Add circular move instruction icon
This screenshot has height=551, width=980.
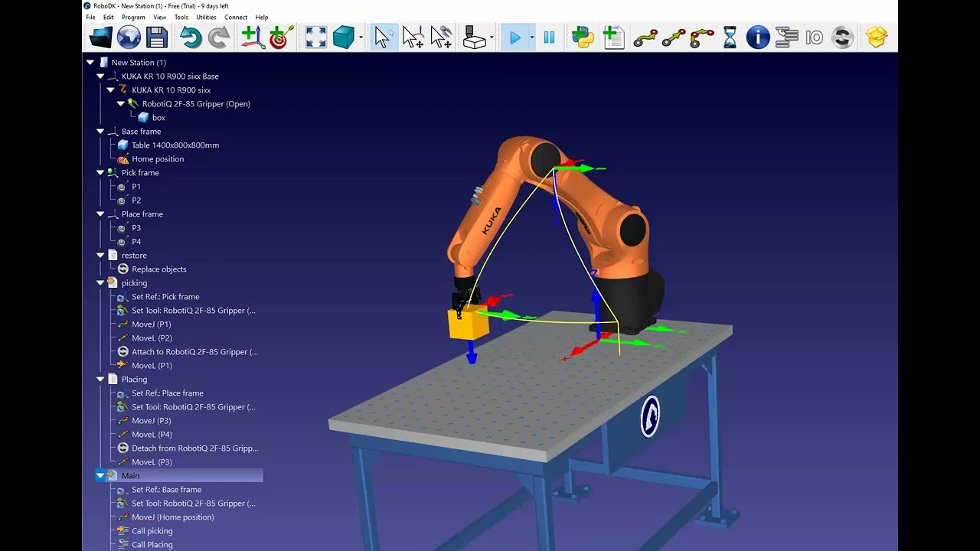click(x=702, y=37)
